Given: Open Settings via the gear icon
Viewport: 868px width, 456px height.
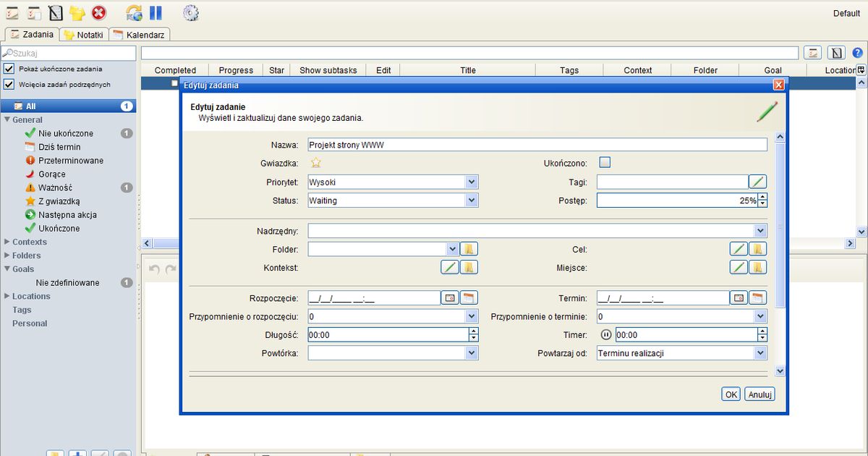Looking at the screenshot, I should 190,12.
